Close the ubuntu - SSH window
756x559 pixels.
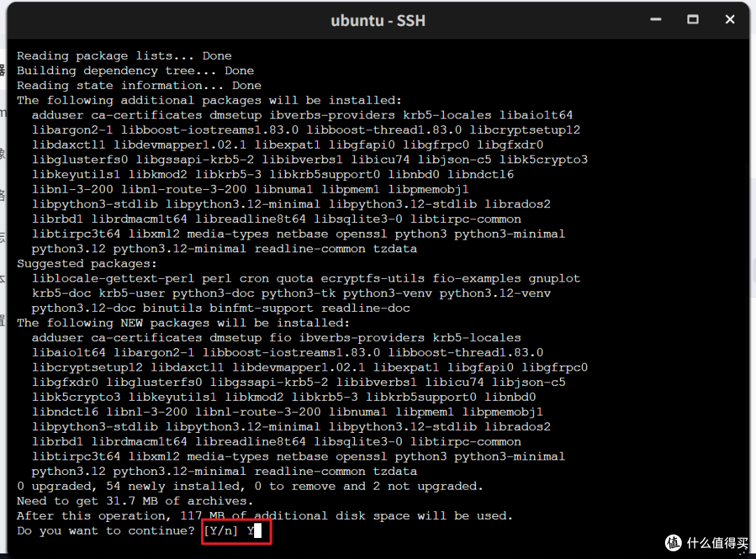pos(730,20)
